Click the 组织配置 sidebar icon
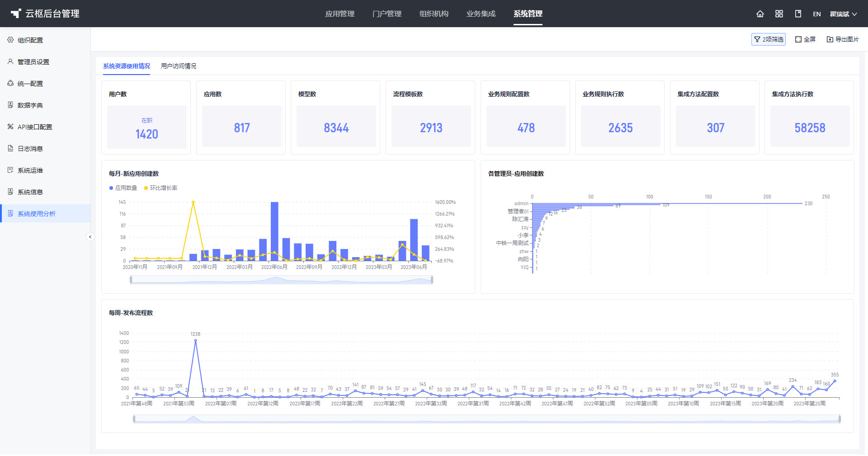The height and width of the screenshot is (456, 868). click(x=10, y=40)
